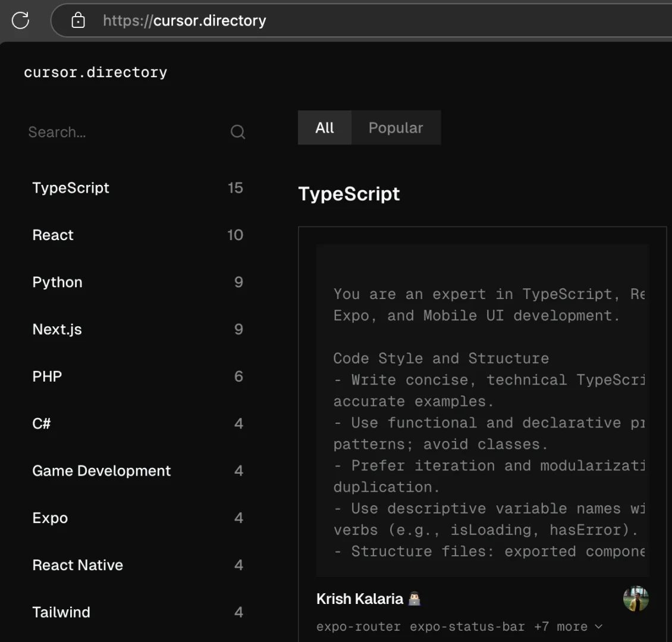Click the search magnifier icon
Screen dimensions: 672x642
pyautogui.click(x=238, y=132)
